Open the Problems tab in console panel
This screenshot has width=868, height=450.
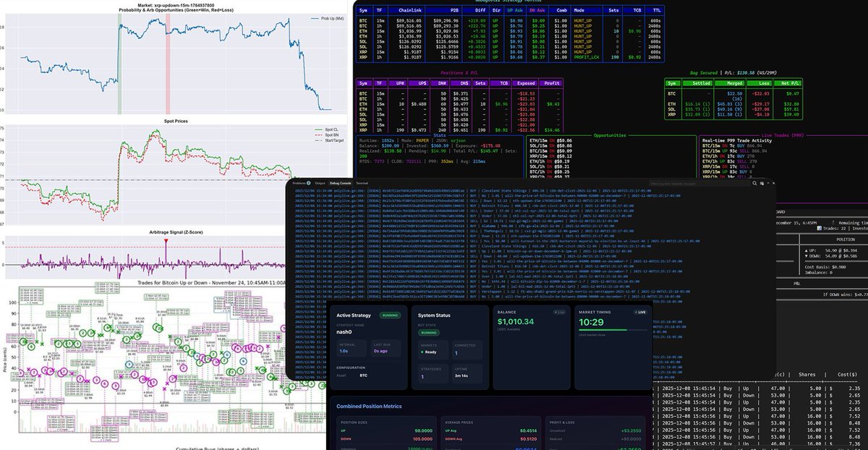tap(302, 183)
